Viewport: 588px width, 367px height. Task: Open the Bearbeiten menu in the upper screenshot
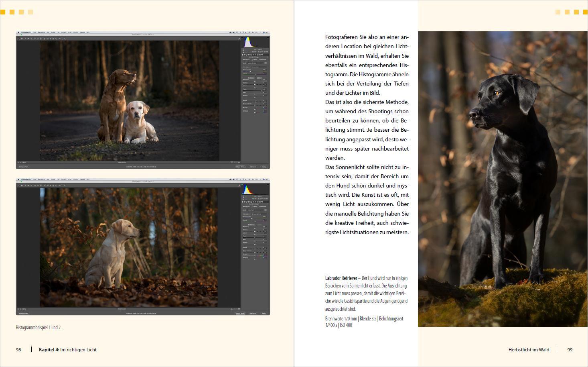[41, 33]
